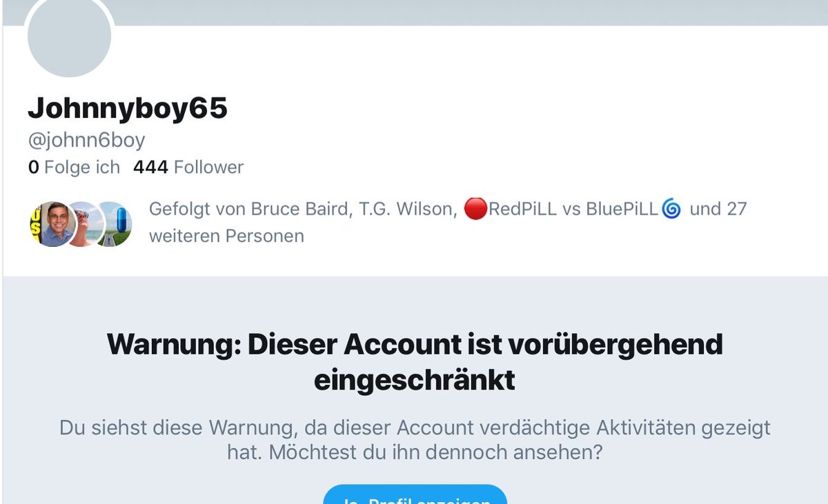Viewport: 828px width, 504px height.
Task: Open the middle overlapping follower avatar
Action: 86,224
